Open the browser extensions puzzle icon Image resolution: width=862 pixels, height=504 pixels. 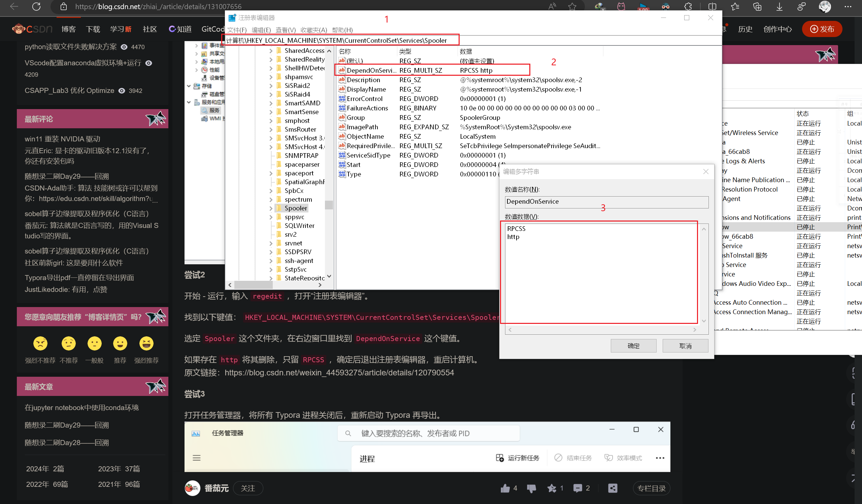pyautogui.click(x=688, y=6)
